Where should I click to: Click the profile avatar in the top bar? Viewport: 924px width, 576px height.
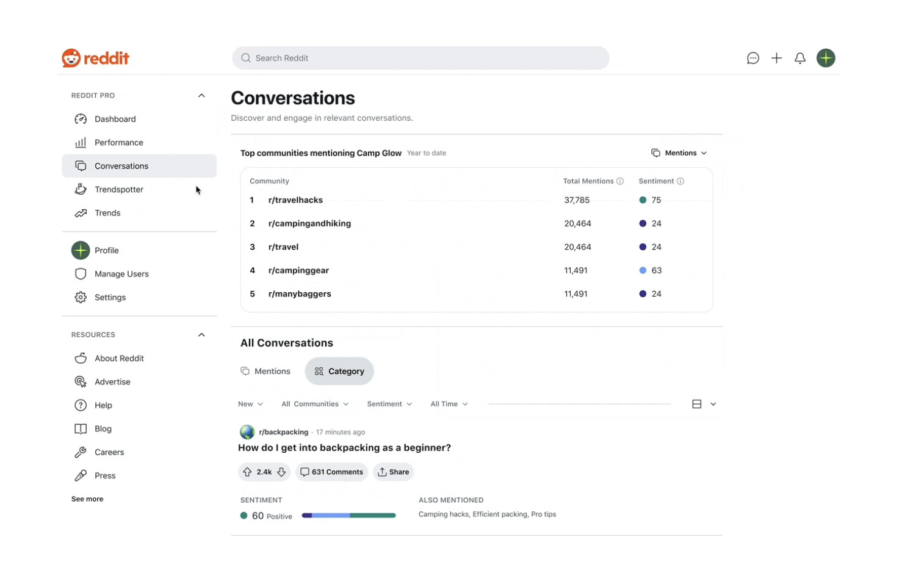tap(825, 58)
